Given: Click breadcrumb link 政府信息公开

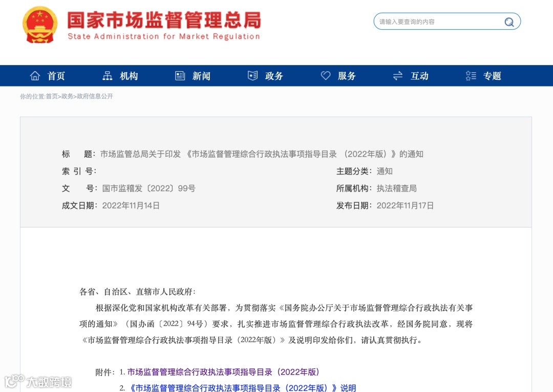Looking at the screenshot, I should coord(95,96).
